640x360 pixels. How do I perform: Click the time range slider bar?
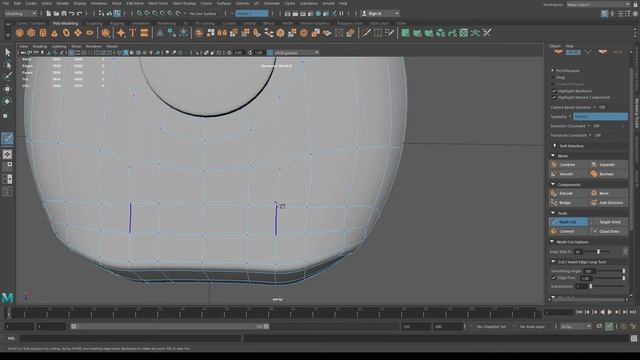[x=169, y=327]
